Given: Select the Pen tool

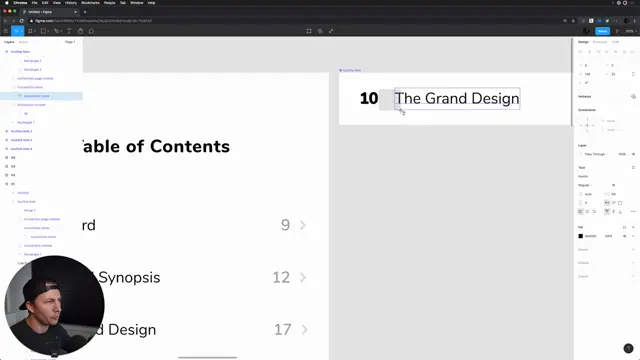Looking at the screenshot, I should [57, 31].
